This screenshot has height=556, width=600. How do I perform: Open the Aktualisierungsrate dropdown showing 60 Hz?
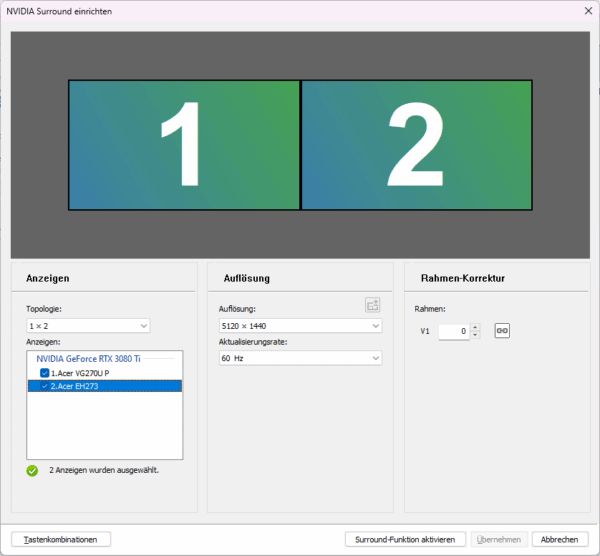coord(300,358)
